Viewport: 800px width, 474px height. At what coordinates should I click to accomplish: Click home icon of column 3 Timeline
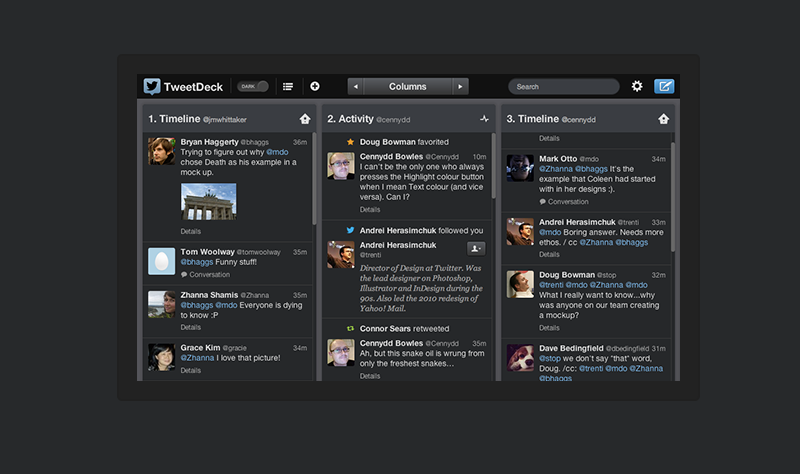pos(663,119)
